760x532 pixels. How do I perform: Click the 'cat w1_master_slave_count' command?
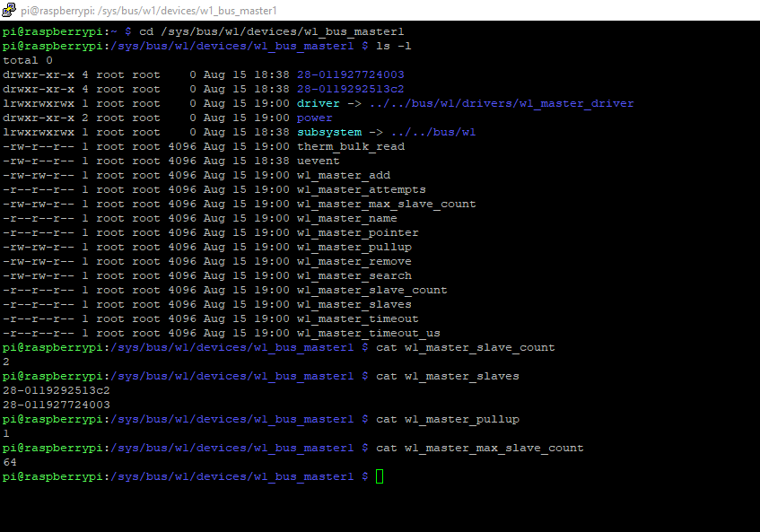click(x=466, y=348)
